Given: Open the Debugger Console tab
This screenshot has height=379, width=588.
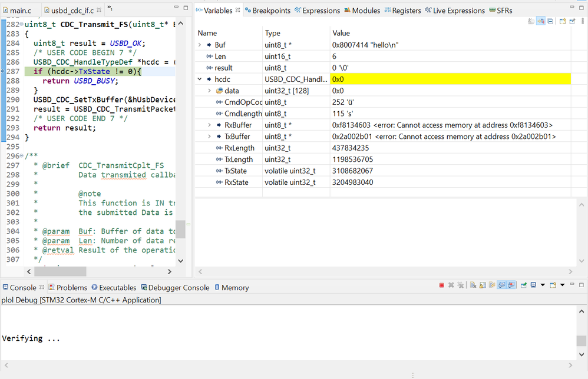Looking at the screenshot, I should [178, 288].
